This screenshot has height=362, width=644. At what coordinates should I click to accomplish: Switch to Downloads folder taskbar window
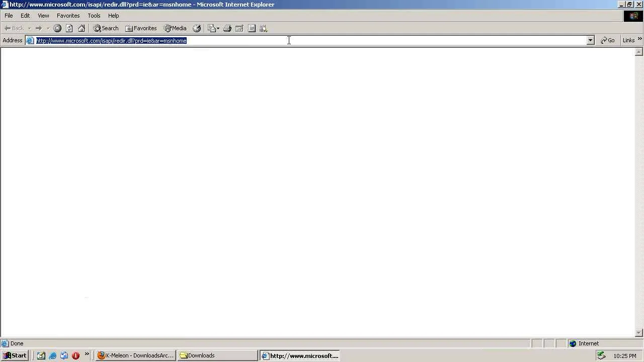point(218,355)
